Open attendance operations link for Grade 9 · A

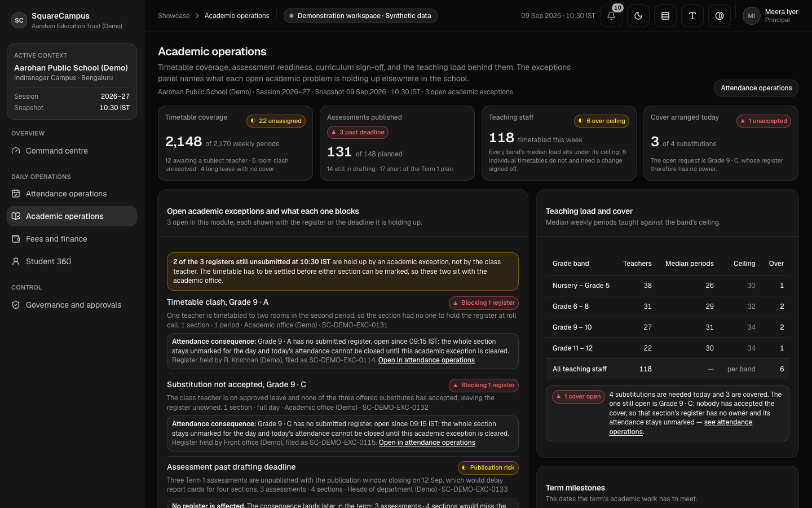tap(426, 360)
